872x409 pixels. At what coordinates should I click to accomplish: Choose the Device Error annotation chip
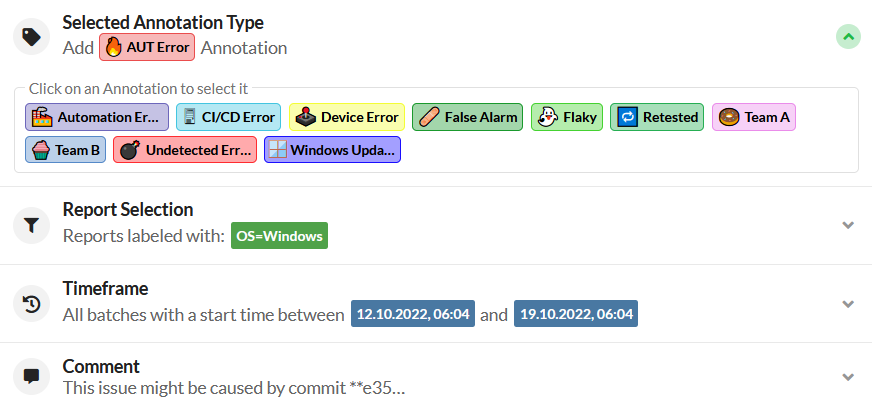347,117
